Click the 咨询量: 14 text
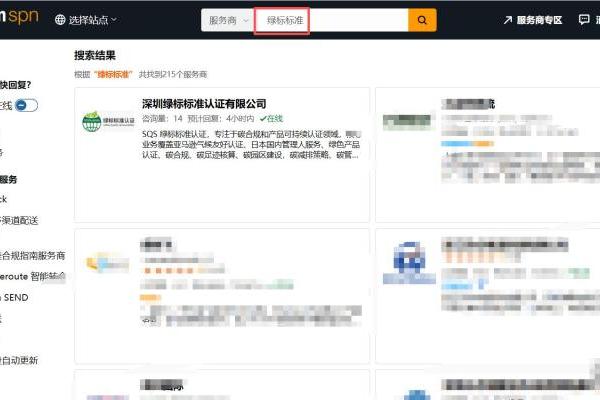The width and height of the screenshot is (600, 400). pos(162,119)
